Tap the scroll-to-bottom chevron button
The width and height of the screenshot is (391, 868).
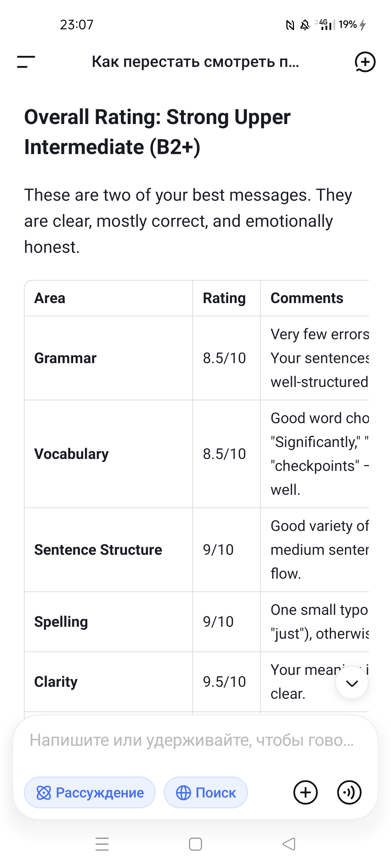click(x=352, y=683)
